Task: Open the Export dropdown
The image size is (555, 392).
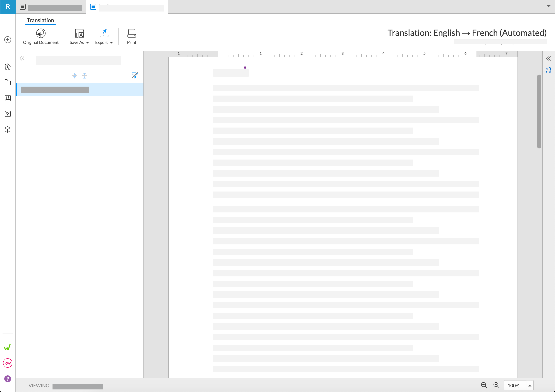Action: pos(104,36)
